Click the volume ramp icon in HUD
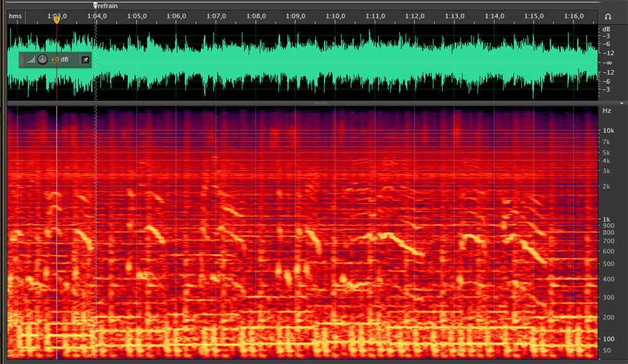The height and width of the screenshot is (364, 628). pos(31,60)
